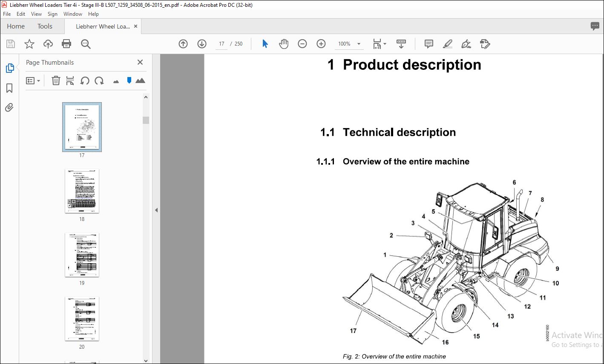Delete the selected page with trash icon

56,80
